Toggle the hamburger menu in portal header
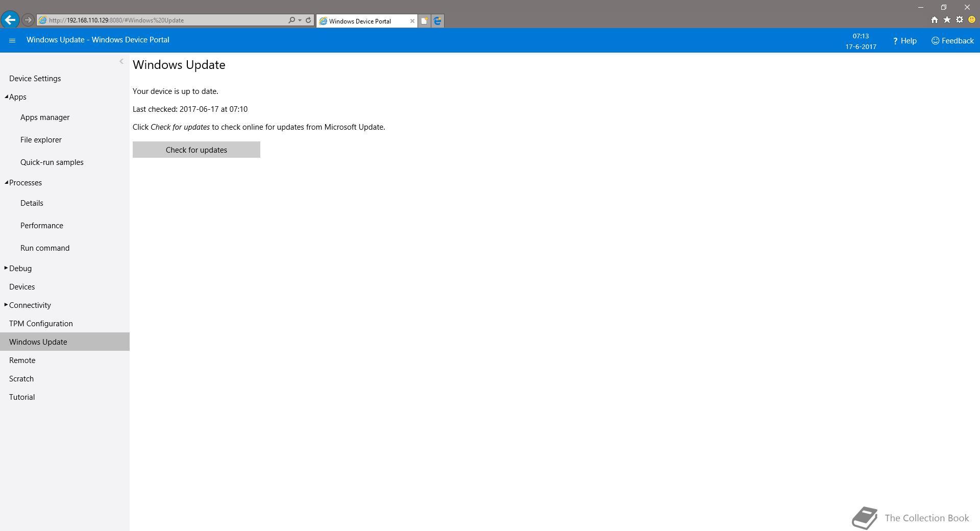Image resolution: width=980 pixels, height=531 pixels. click(x=12, y=40)
